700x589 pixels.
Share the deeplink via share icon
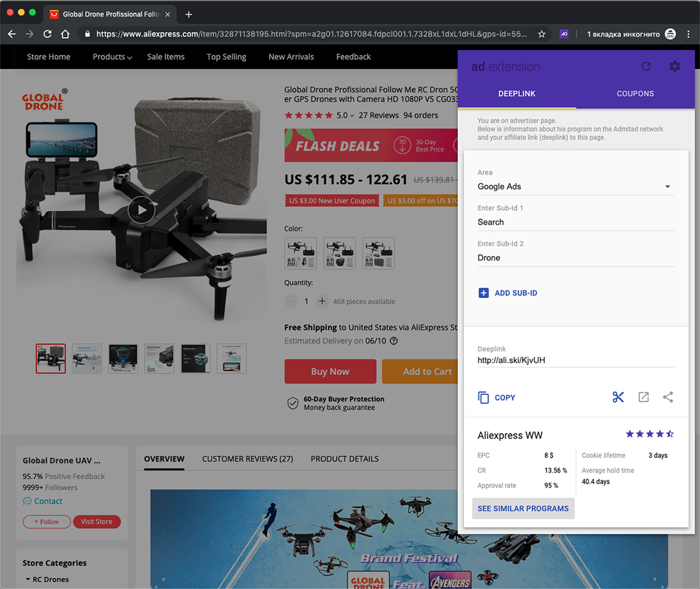coord(668,397)
